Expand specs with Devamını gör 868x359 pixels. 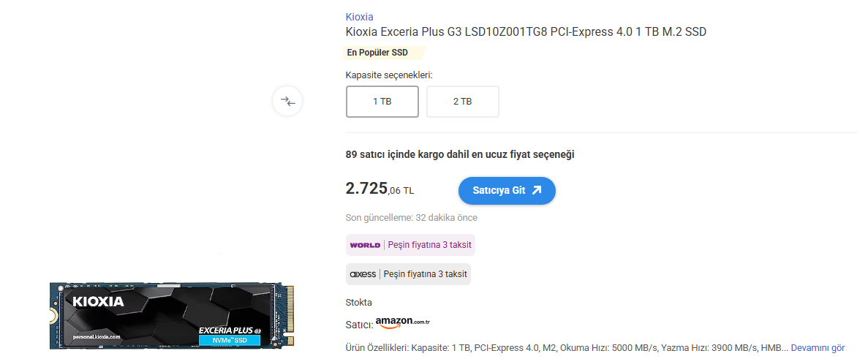tap(818, 348)
